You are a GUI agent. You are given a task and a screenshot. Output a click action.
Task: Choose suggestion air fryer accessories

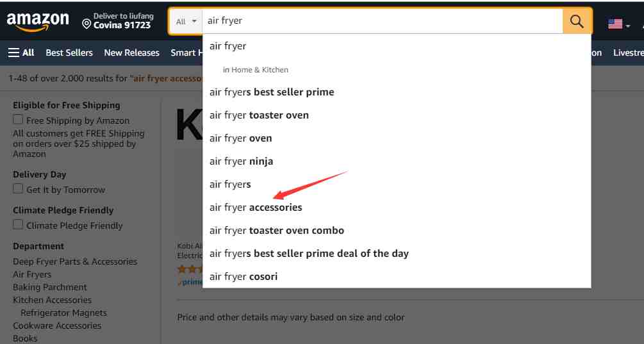256,208
